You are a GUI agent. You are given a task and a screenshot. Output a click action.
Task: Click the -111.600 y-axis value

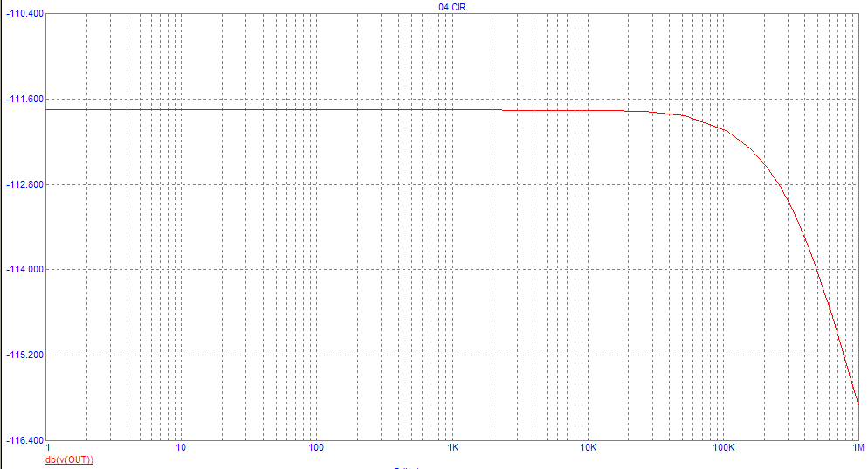[25, 99]
